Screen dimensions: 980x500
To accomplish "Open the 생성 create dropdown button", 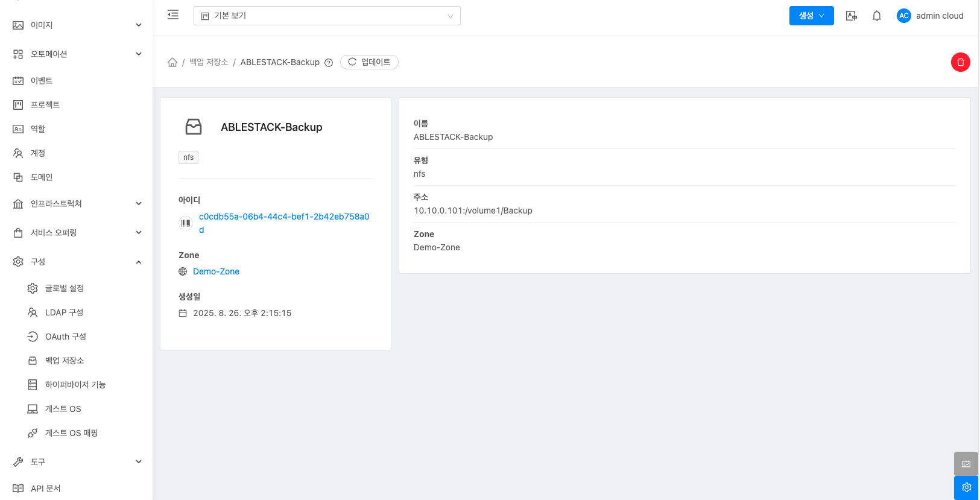I will click(811, 16).
